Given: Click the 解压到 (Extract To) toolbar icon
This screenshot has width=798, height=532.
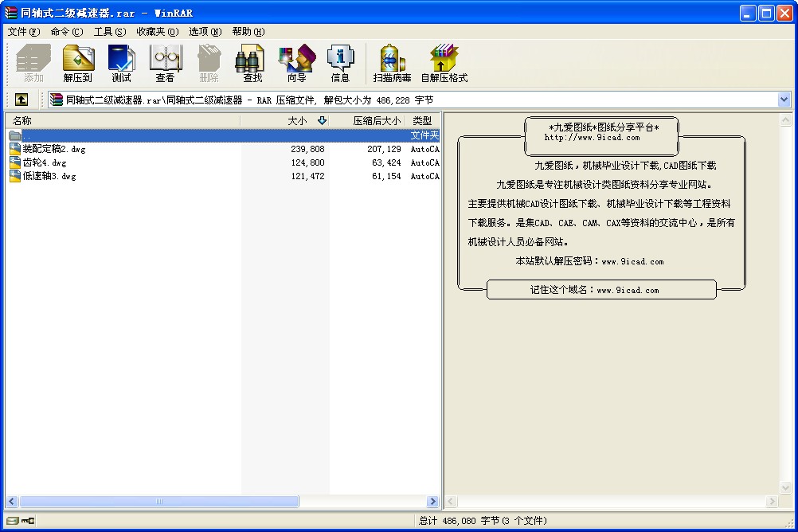Looking at the screenshot, I should 78,63.
